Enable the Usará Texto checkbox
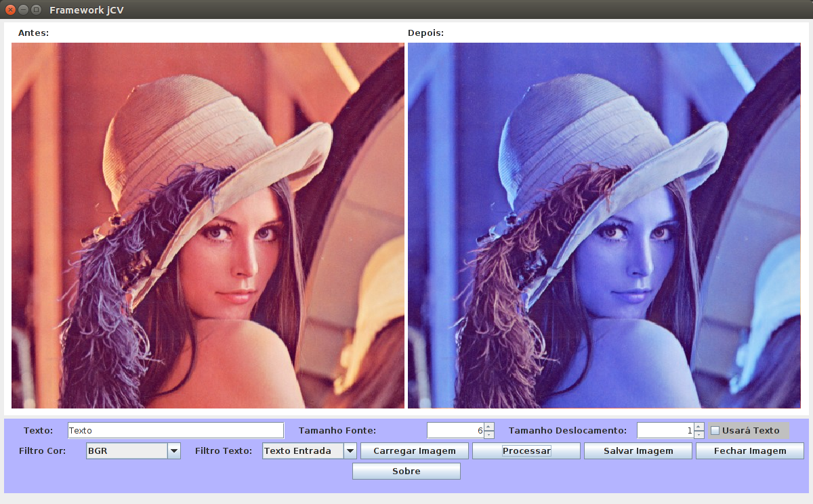Viewport: 813px width, 504px height. click(x=715, y=430)
